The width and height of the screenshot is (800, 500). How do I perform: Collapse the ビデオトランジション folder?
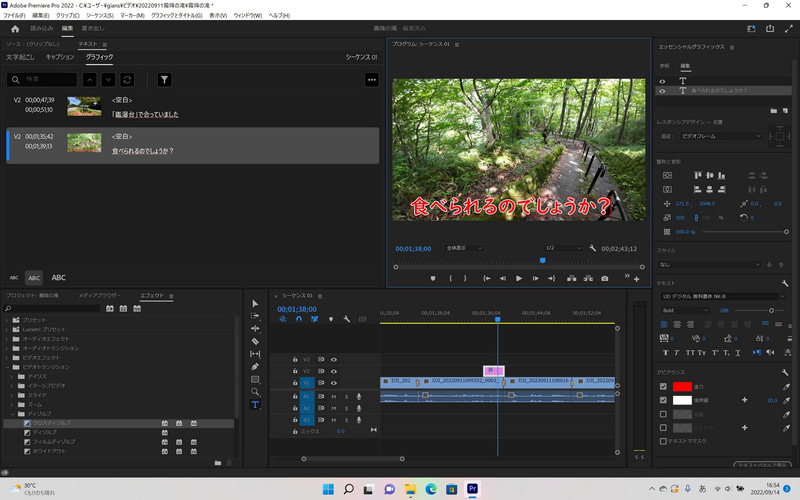coord(7,367)
